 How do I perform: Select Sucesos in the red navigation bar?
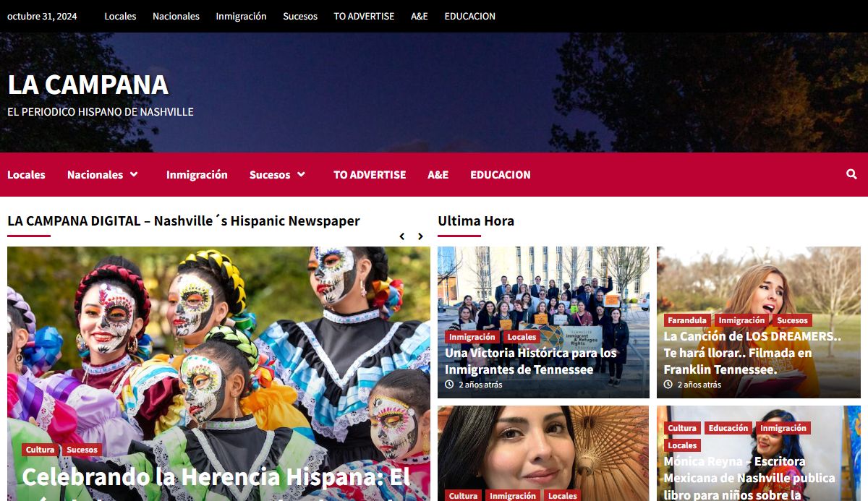(x=270, y=174)
